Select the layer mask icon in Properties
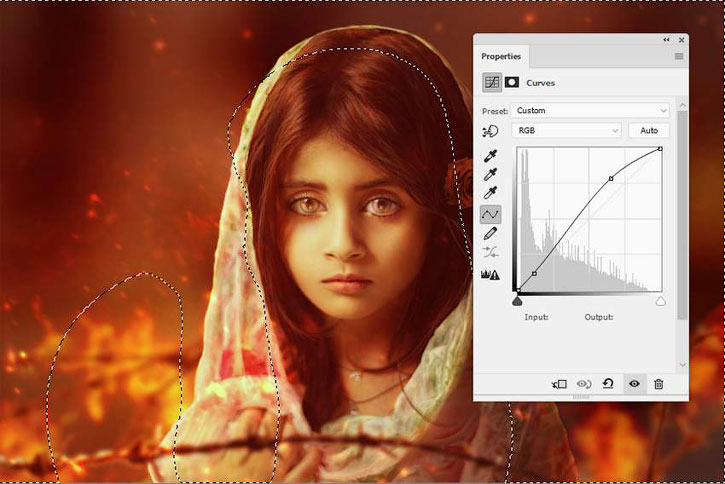The image size is (725, 484). (x=511, y=82)
